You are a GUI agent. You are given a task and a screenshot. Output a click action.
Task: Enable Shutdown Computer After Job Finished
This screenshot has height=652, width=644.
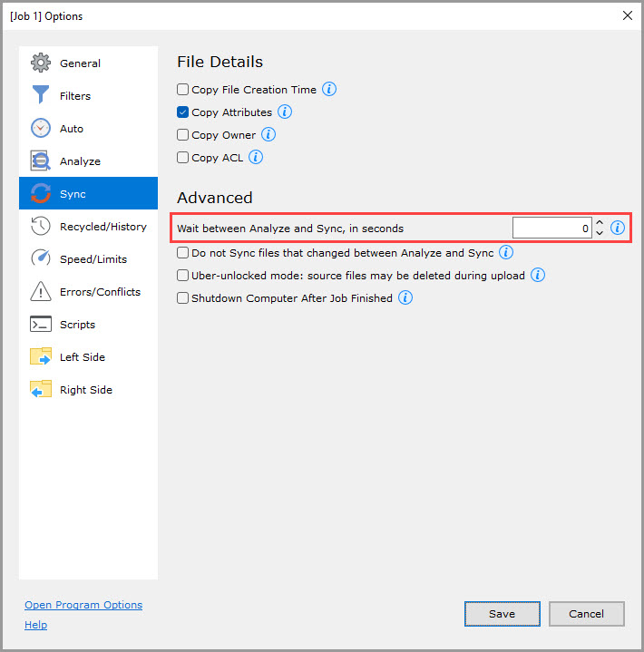click(183, 298)
